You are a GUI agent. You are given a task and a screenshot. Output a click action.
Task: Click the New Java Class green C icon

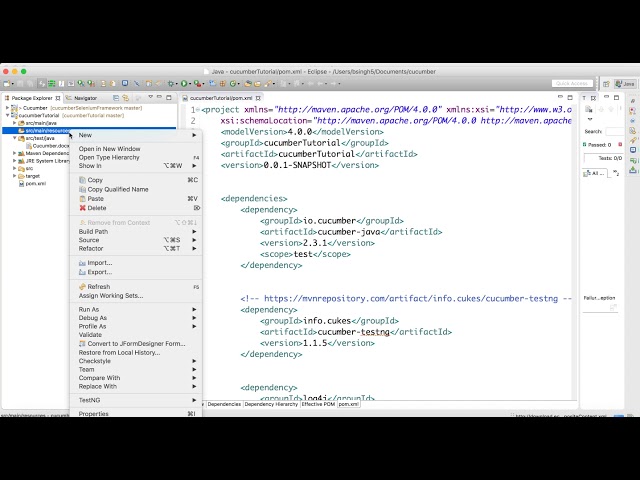pyautogui.click(x=233, y=84)
